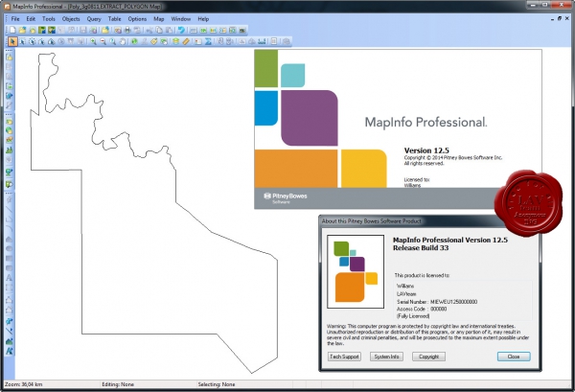
Task: Choose the Radius Select tool
Action: pyautogui.click(x=32, y=41)
